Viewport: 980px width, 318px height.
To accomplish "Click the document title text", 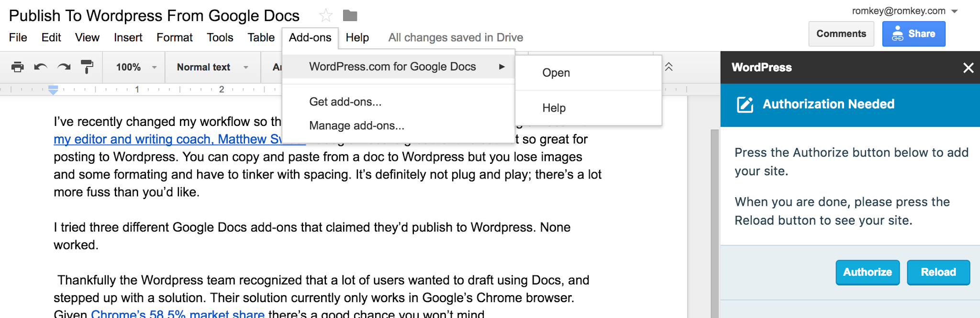I will click(154, 16).
